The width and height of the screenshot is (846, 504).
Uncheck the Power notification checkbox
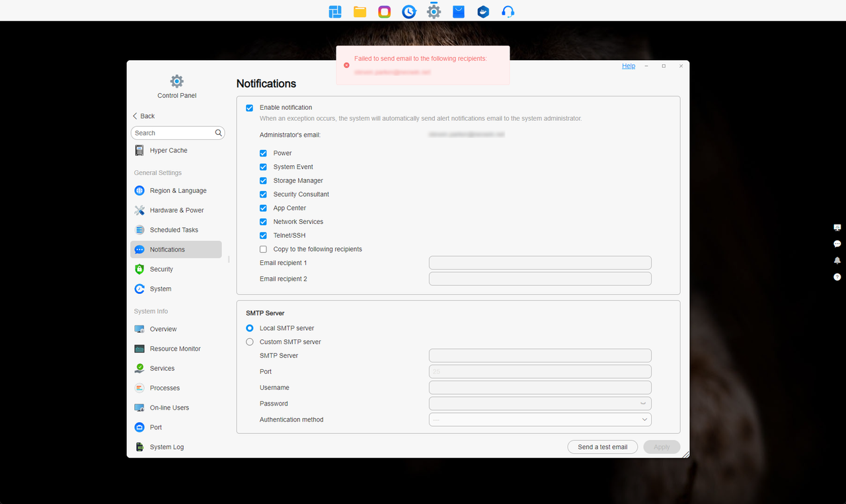(262, 153)
